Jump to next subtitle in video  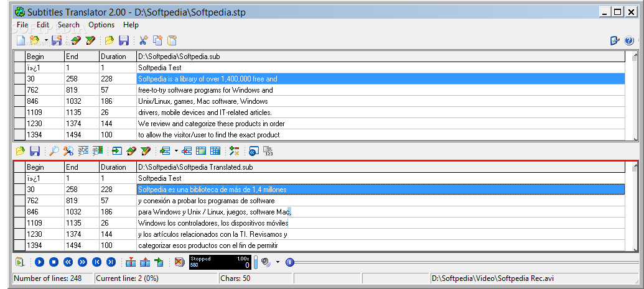pos(111,262)
